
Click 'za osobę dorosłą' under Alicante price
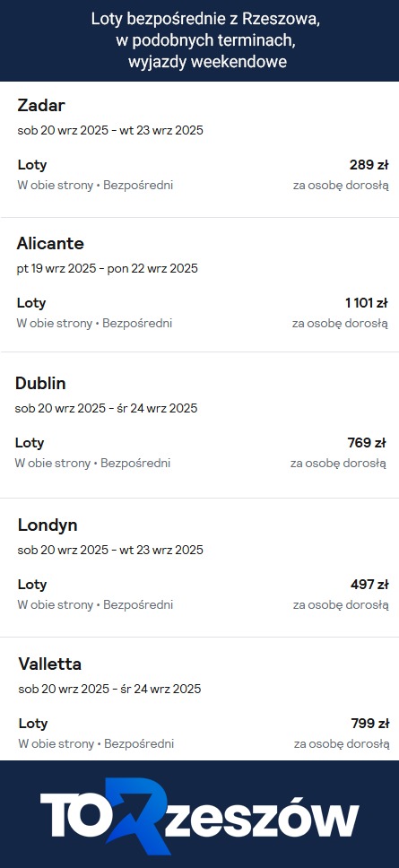341,324
